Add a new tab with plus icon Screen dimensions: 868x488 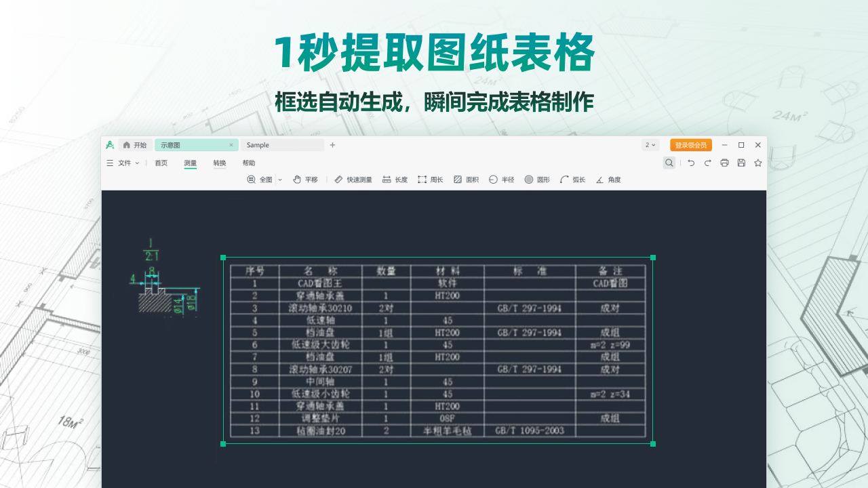tap(332, 145)
